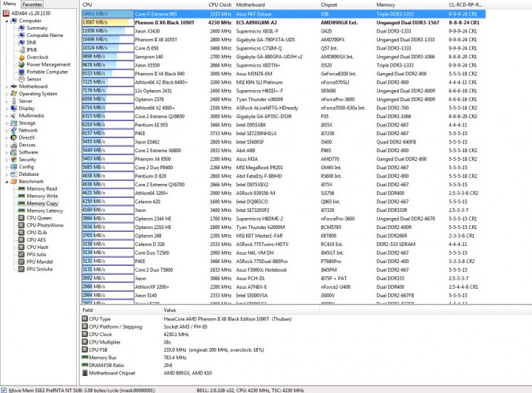Click the Field column header in details
Viewport: 532px width, 393px height.
click(x=120, y=310)
